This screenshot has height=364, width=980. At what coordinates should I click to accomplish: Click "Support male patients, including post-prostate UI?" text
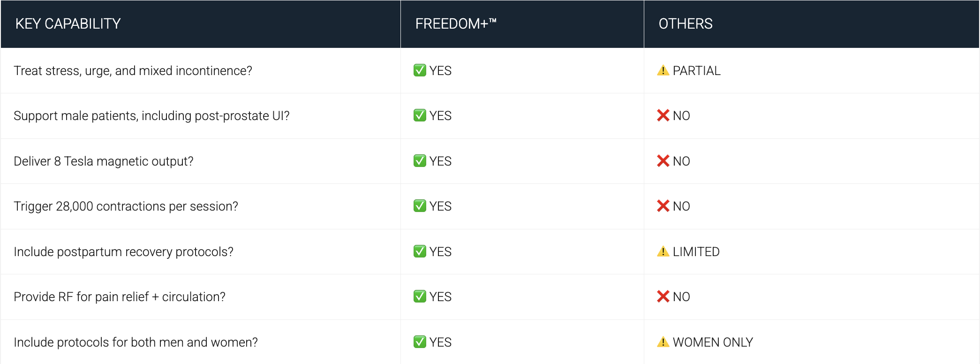(151, 116)
